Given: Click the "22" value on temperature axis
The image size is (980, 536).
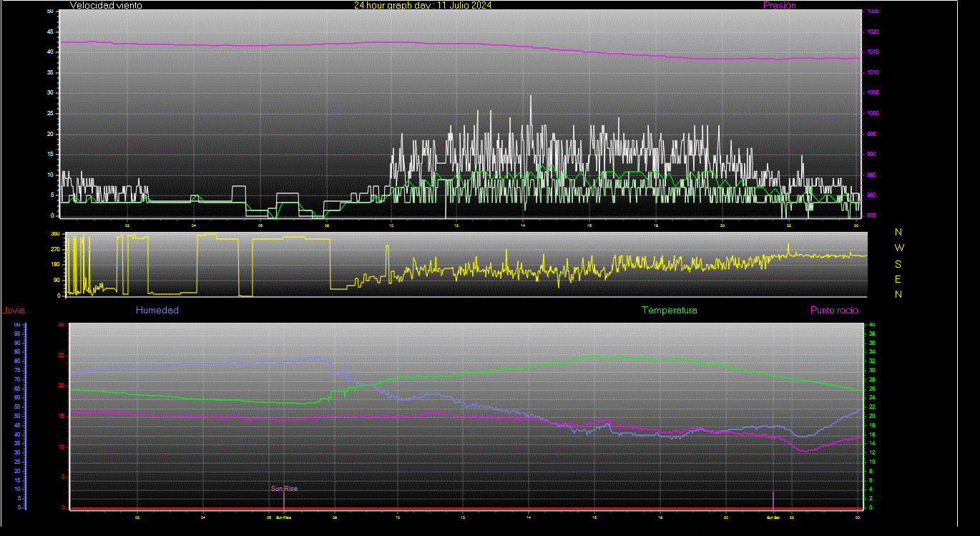Looking at the screenshot, I should [x=871, y=406].
